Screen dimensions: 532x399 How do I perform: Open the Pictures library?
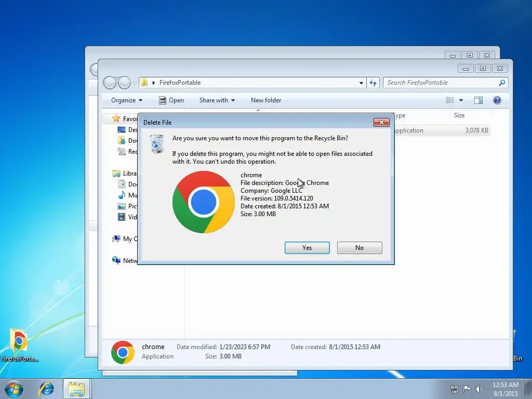click(x=127, y=206)
